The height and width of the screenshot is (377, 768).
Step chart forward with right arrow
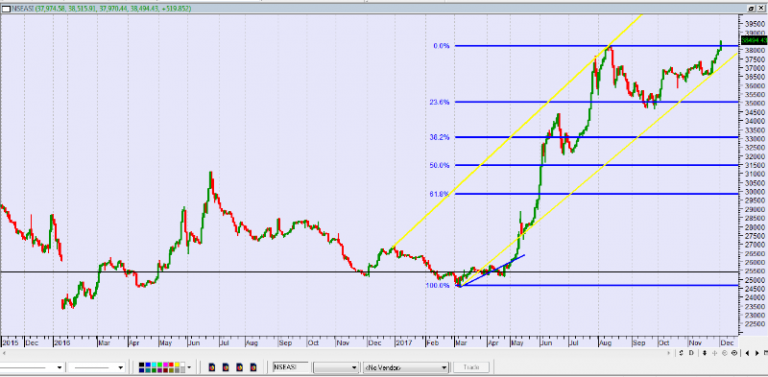(x=757, y=353)
